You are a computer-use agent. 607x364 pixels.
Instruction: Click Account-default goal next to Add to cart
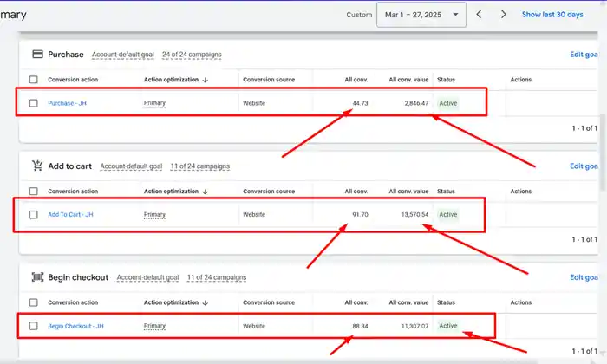pyautogui.click(x=131, y=166)
